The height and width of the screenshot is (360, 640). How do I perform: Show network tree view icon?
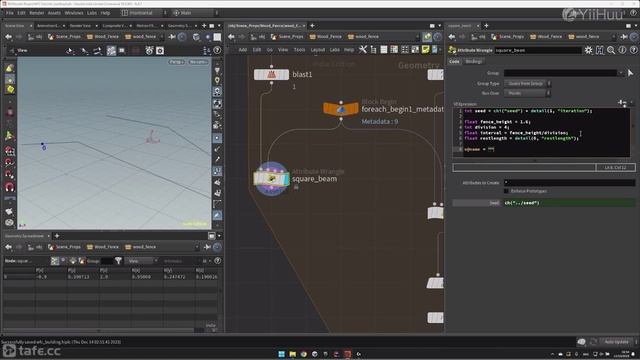[x=373, y=50]
